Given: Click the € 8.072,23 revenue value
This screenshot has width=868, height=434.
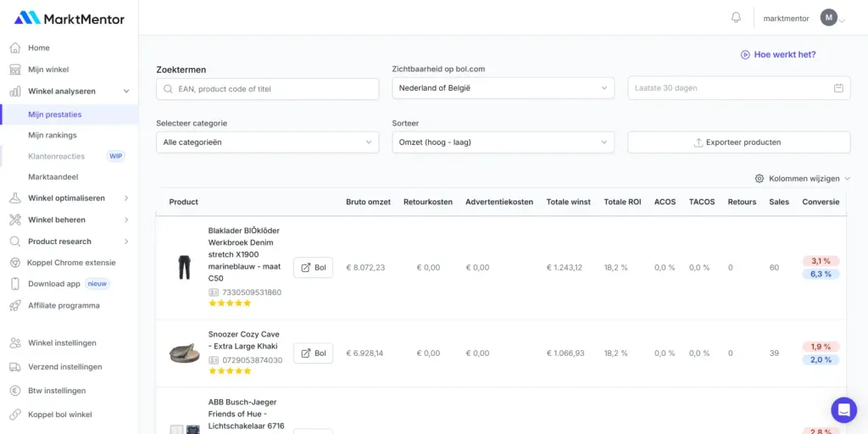Looking at the screenshot, I should pos(365,267).
